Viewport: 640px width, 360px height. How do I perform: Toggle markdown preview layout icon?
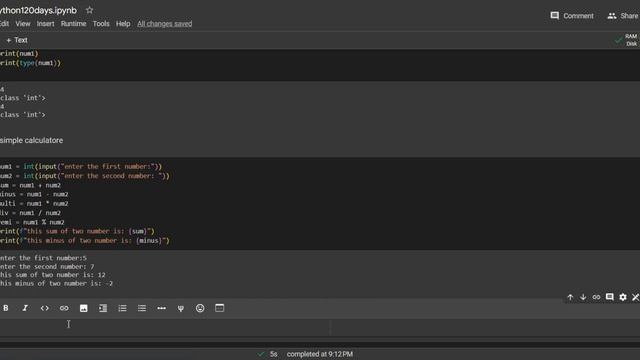point(220,308)
